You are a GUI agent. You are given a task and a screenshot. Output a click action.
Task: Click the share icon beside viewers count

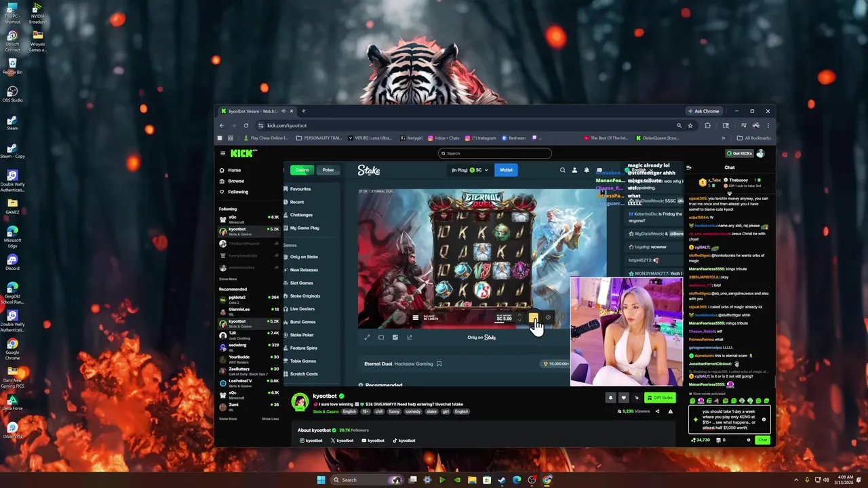657,411
